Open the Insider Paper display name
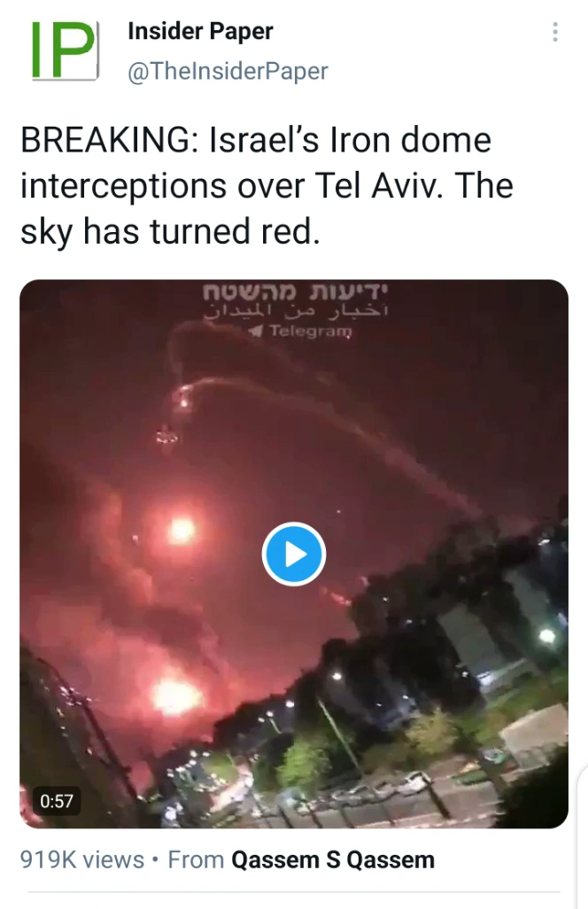The height and width of the screenshot is (909, 588). (x=200, y=31)
